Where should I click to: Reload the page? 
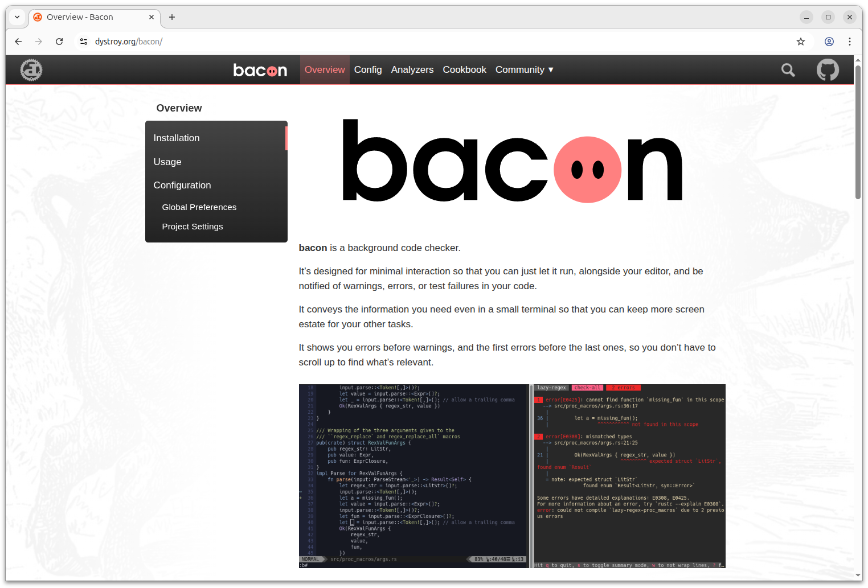[59, 42]
